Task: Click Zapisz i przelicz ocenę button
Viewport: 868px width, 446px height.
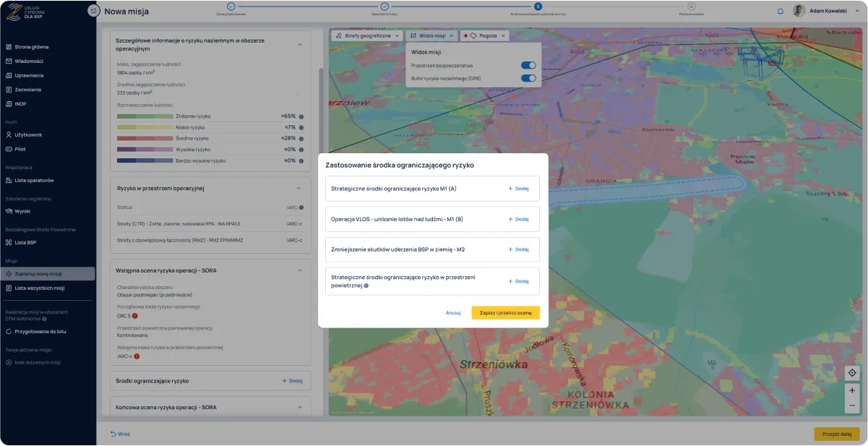Action: 505,313
